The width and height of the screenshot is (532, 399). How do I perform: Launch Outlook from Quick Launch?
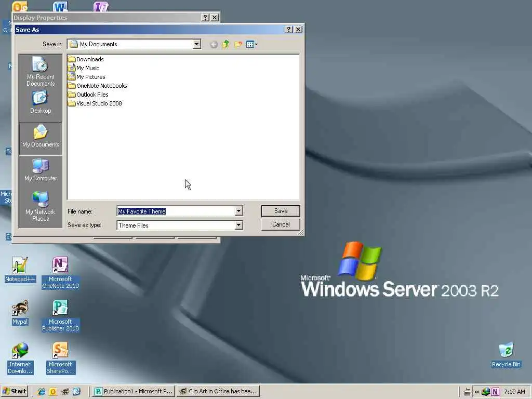click(53, 392)
